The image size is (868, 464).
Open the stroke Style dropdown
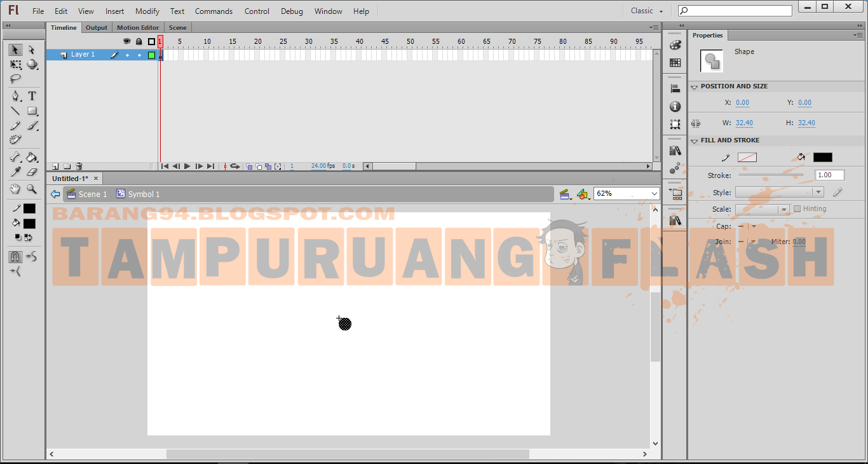[x=780, y=193]
